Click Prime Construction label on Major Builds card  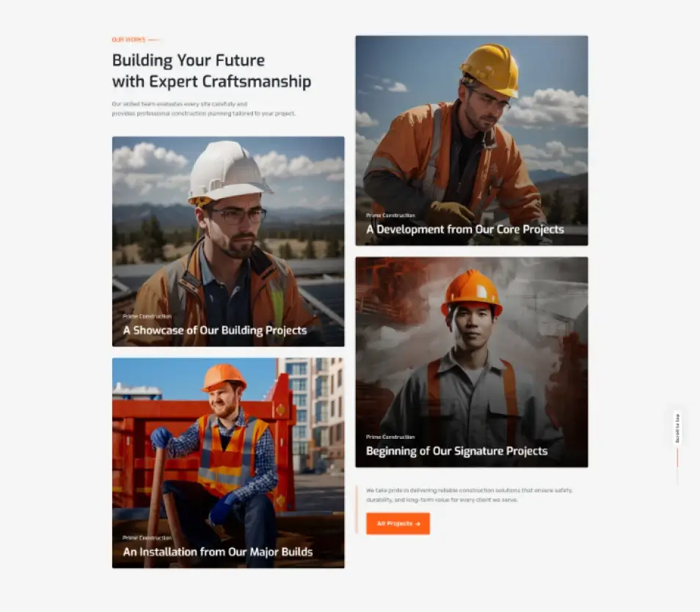tap(147, 538)
